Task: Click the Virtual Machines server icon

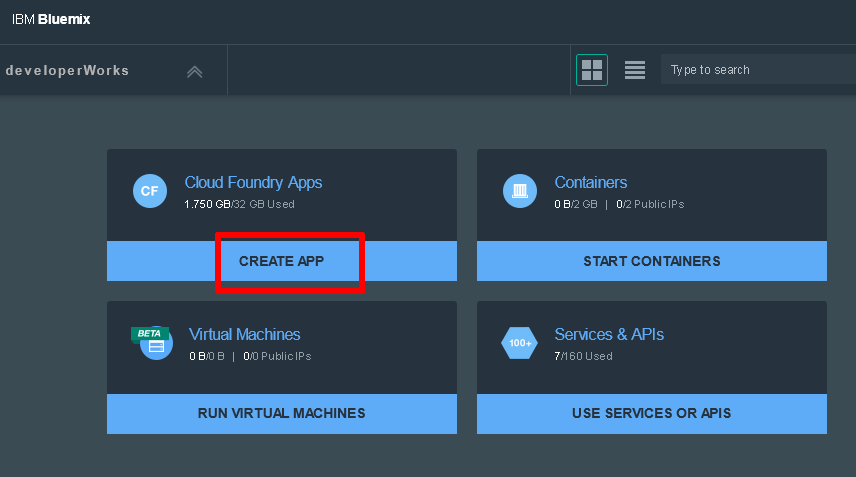Action: (156, 346)
